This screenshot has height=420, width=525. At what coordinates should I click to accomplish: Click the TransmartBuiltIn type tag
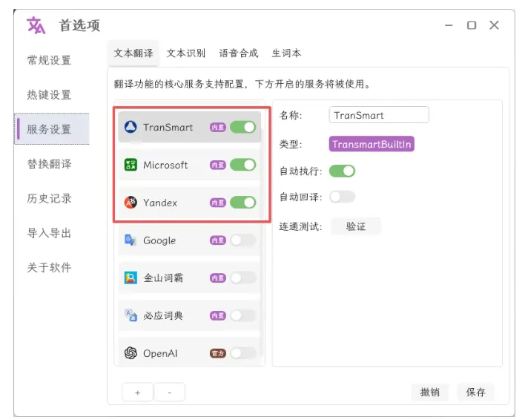coord(372,144)
